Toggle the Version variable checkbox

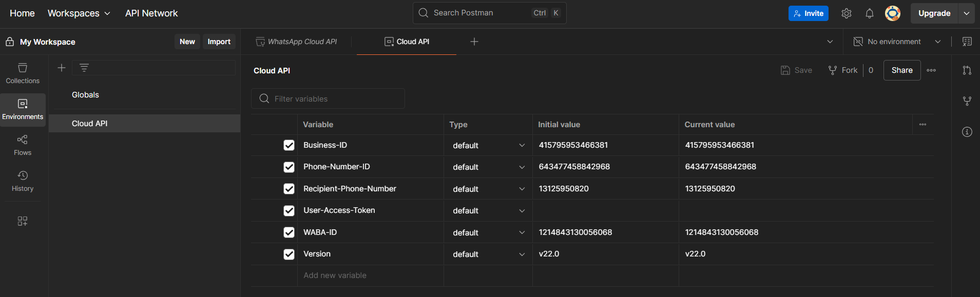click(x=289, y=254)
